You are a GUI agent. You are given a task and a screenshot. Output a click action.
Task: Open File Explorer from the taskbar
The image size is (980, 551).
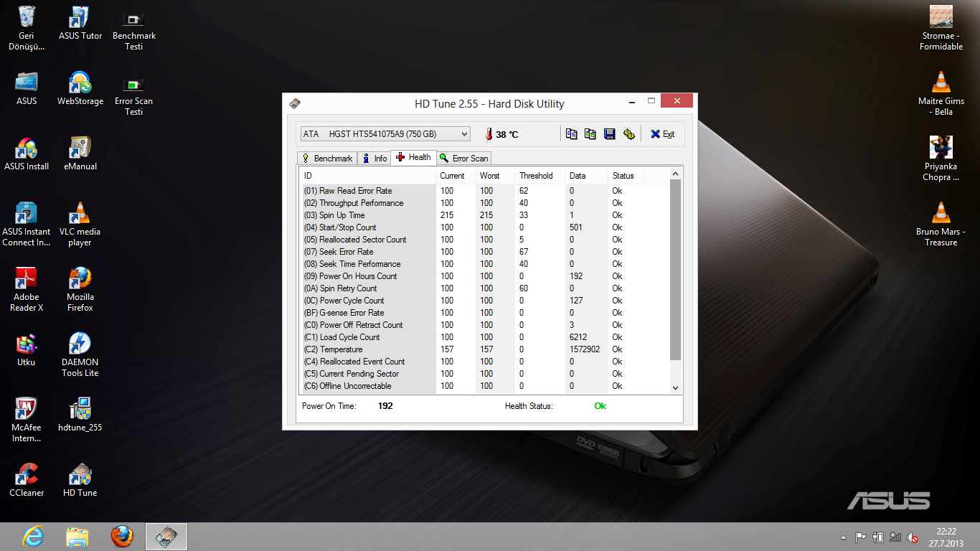coord(77,537)
